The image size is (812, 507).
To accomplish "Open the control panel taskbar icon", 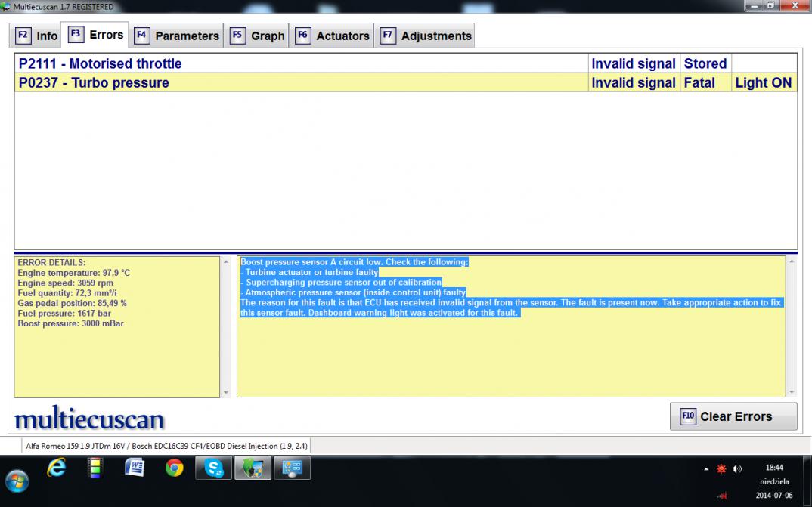I will pos(292,468).
